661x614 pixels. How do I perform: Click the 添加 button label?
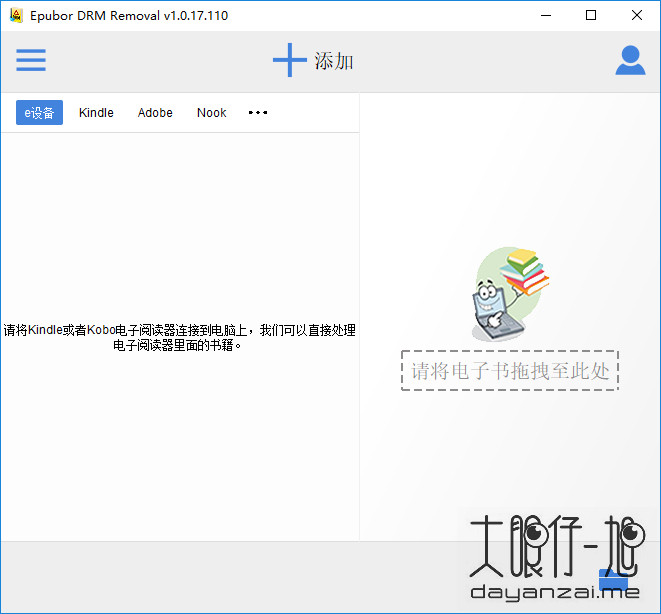click(333, 61)
